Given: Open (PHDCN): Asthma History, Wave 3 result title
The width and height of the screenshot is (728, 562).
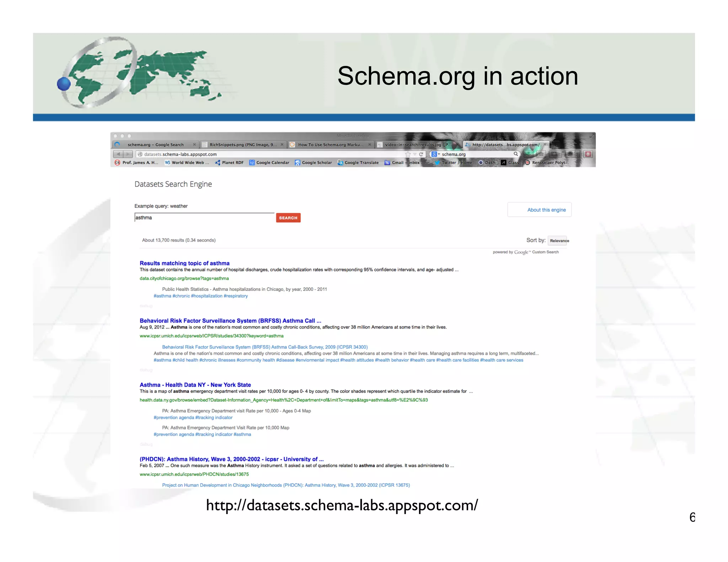Looking at the screenshot, I should 231,459.
